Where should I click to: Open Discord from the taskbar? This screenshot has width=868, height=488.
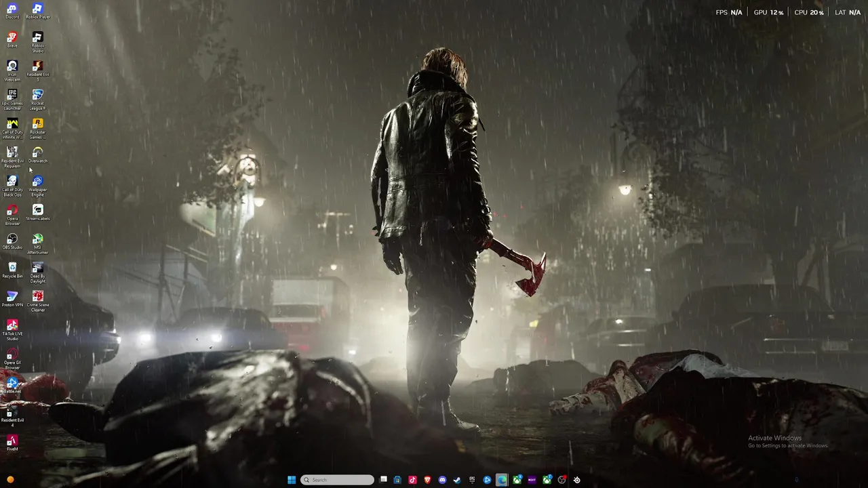click(x=442, y=480)
